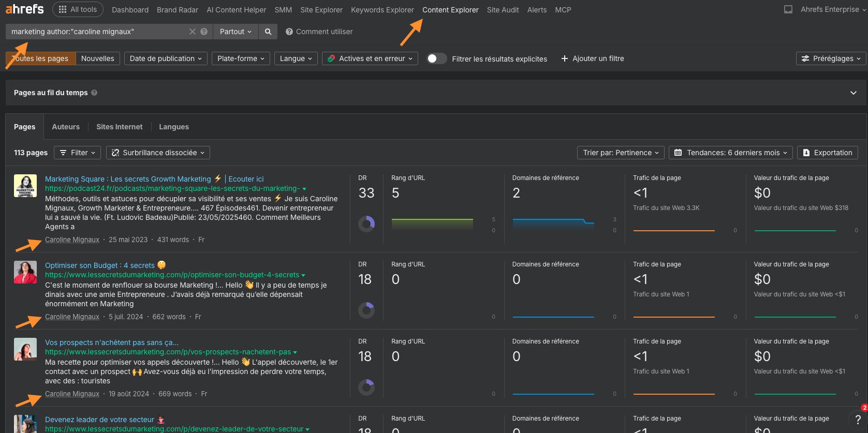Clear the search query with X icon
Screen dimensions: 868x433
click(193, 32)
